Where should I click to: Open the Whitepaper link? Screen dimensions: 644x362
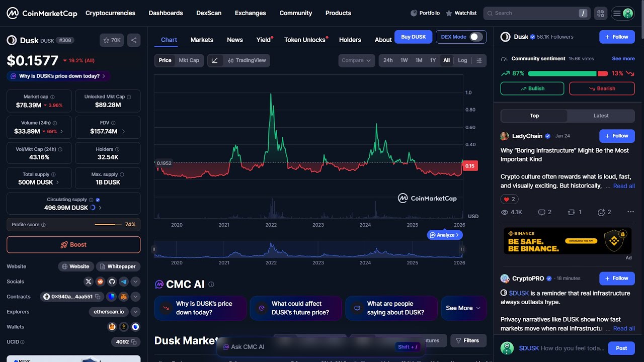coord(118,266)
